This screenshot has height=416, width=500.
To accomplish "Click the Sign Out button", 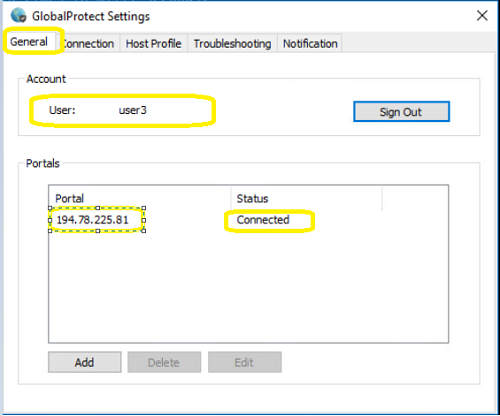I will (401, 112).
